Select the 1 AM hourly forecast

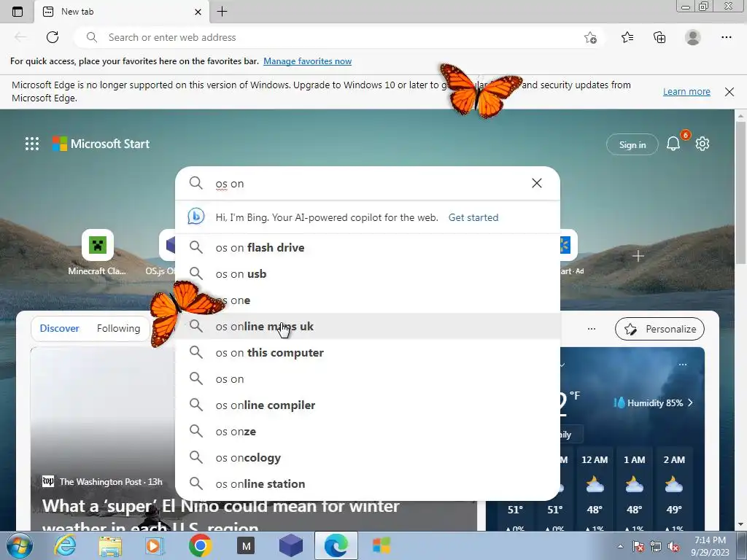(635, 488)
